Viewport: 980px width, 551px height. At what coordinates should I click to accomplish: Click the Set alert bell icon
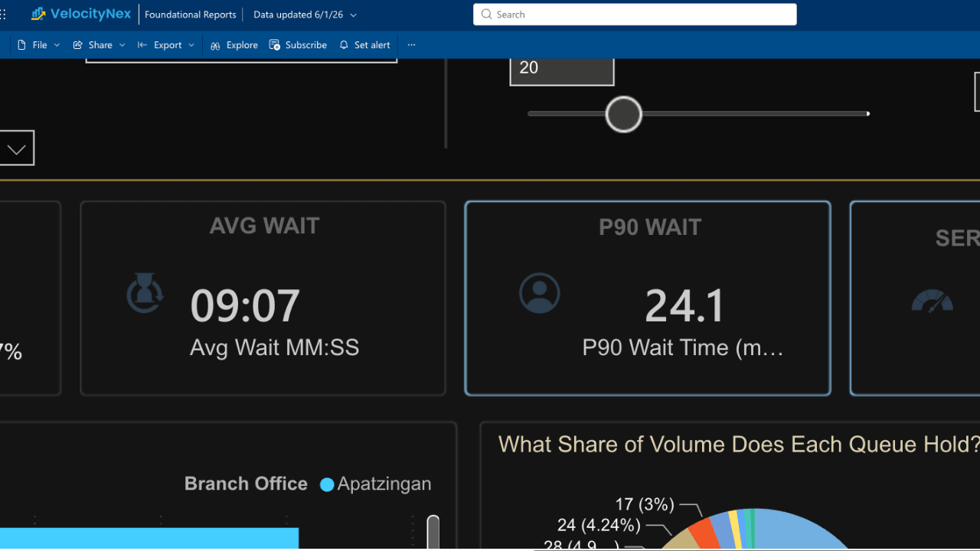tap(344, 45)
